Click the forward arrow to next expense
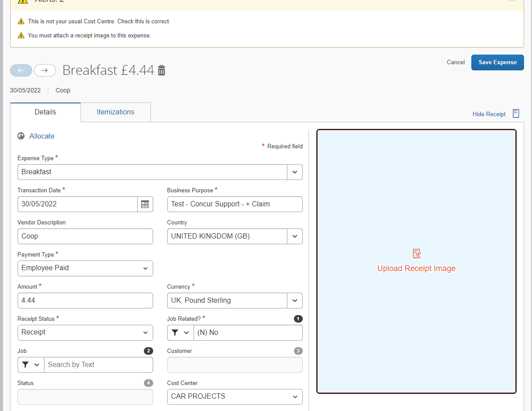The height and width of the screenshot is (411, 532). point(45,70)
